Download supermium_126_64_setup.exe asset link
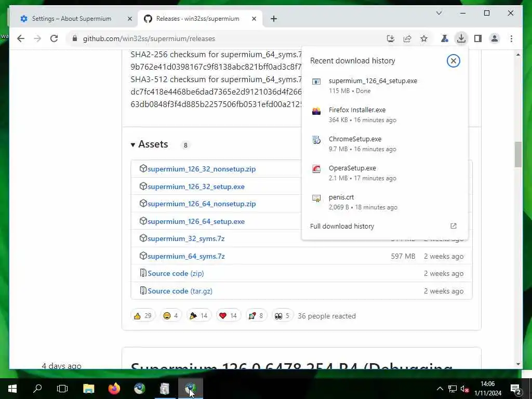Image resolution: width=532 pixels, height=399 pixels. (x=196, y=221)
